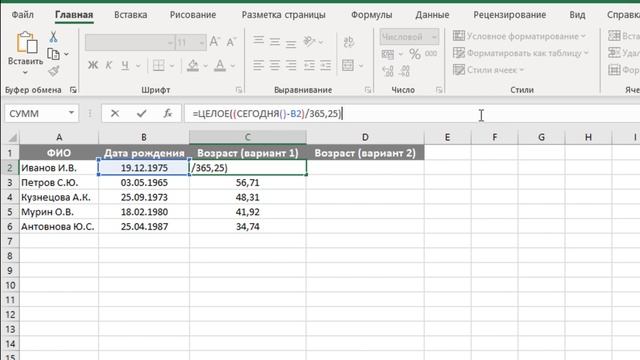Select row 3 header
The height and width of the screenshot is (360, 640).
[10, 182]
